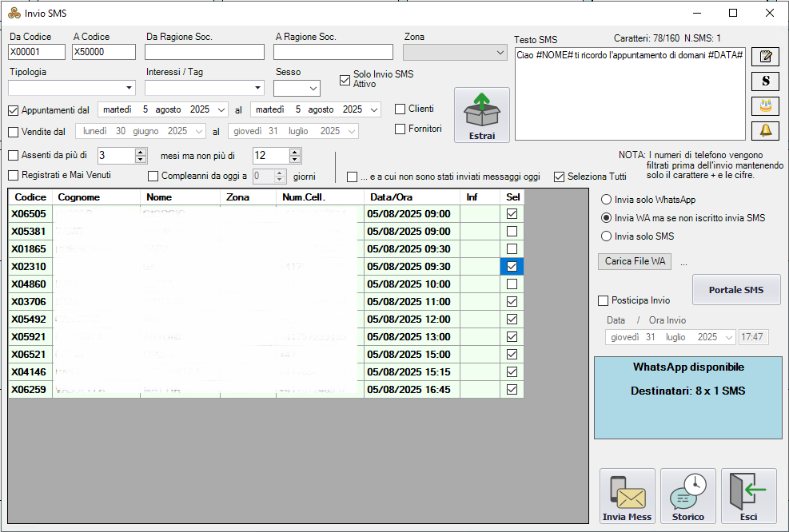Click the Esci exit door icon
789x532 pixels.
[x=748, y=496]
